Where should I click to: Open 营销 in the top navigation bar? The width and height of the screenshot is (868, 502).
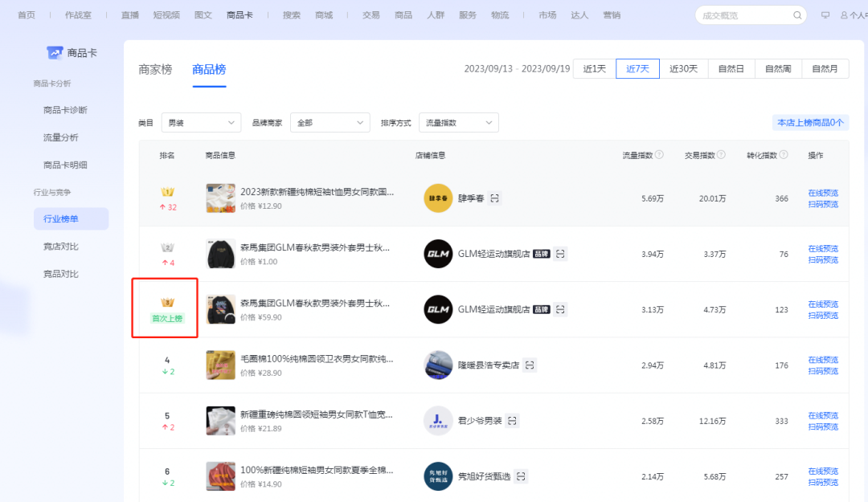tap(612, 14)
